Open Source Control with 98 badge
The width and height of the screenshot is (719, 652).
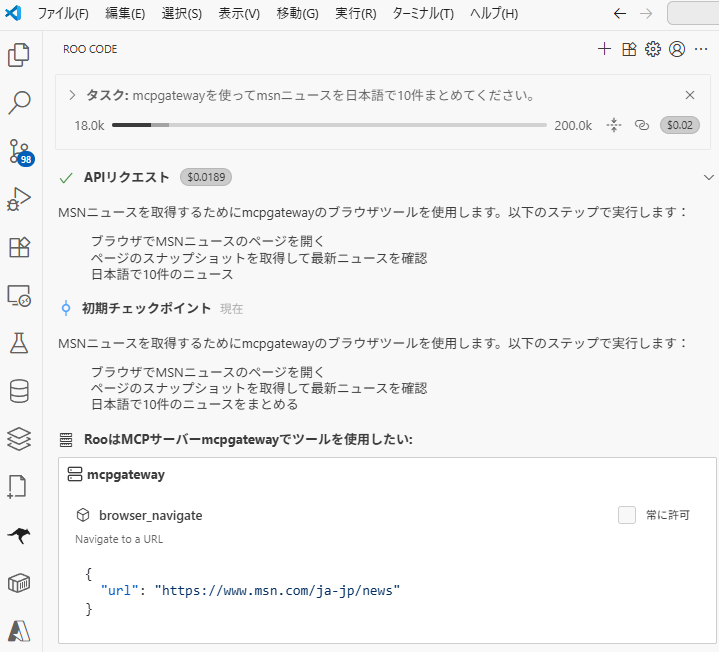tap(21, 153)
